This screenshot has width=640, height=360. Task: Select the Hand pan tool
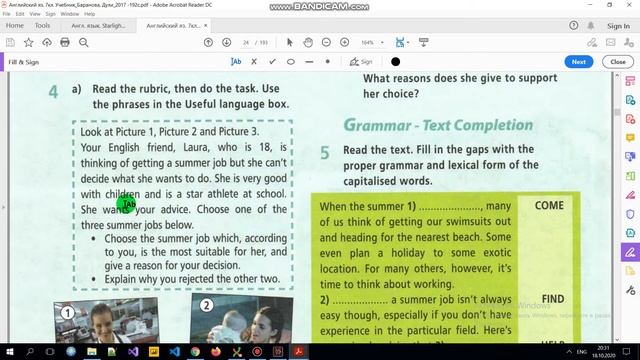tap(308, 42)
